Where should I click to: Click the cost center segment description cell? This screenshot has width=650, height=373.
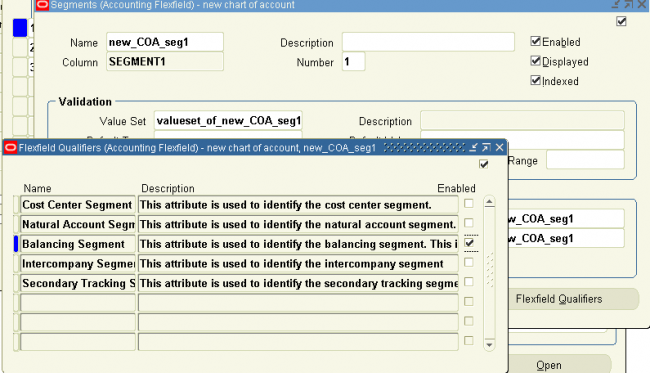click(298, 205)
